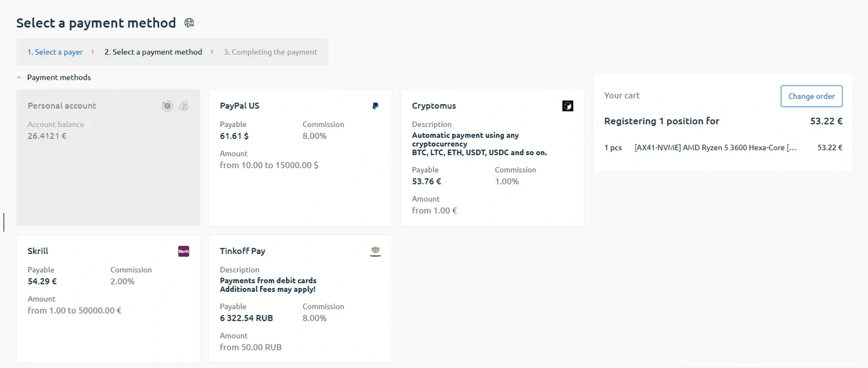Click the globe link icon beside the page title
The image size is (868, 368).
coord(189,23)
